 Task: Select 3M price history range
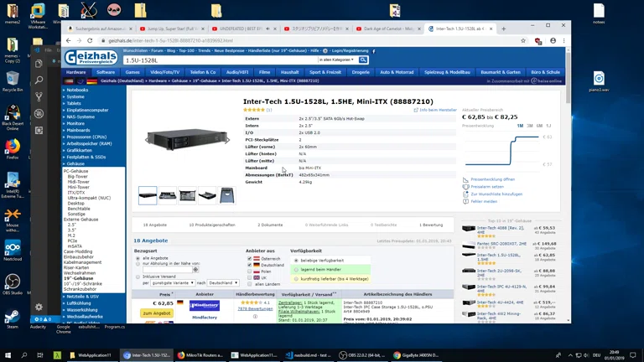[x=530, y=126]
